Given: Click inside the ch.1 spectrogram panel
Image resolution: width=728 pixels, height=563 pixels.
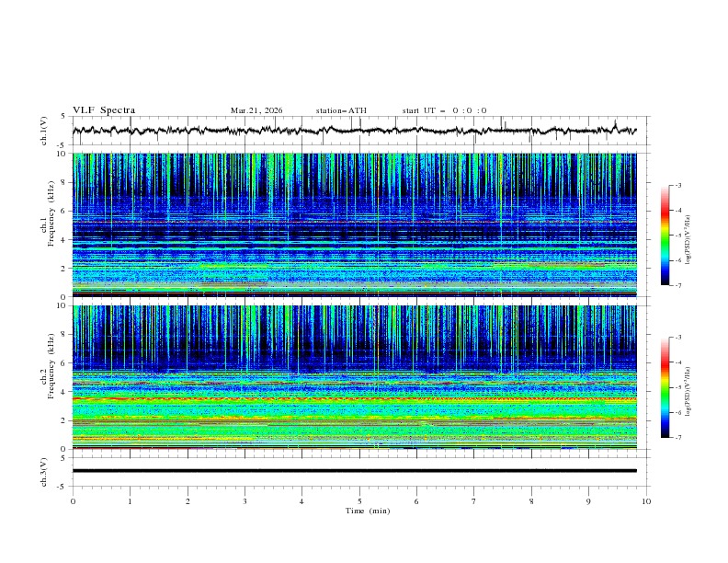Looking at the screenshot, I should point(354,224).
